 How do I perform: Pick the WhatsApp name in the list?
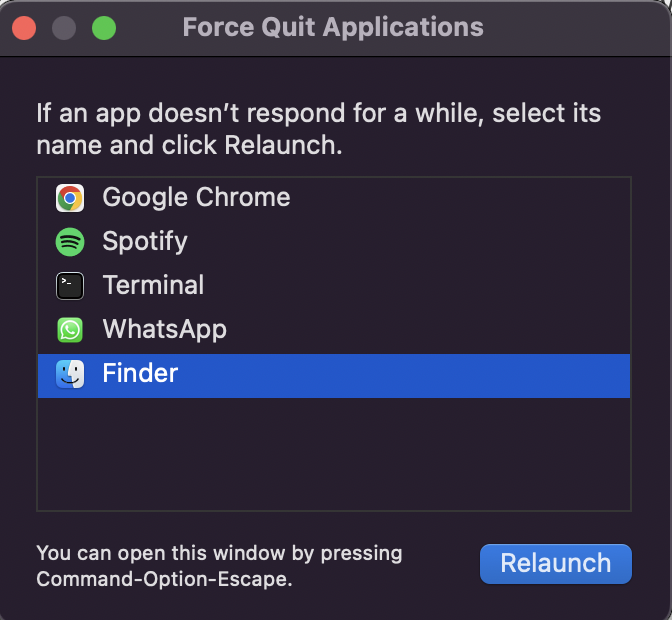coord(165,329)
